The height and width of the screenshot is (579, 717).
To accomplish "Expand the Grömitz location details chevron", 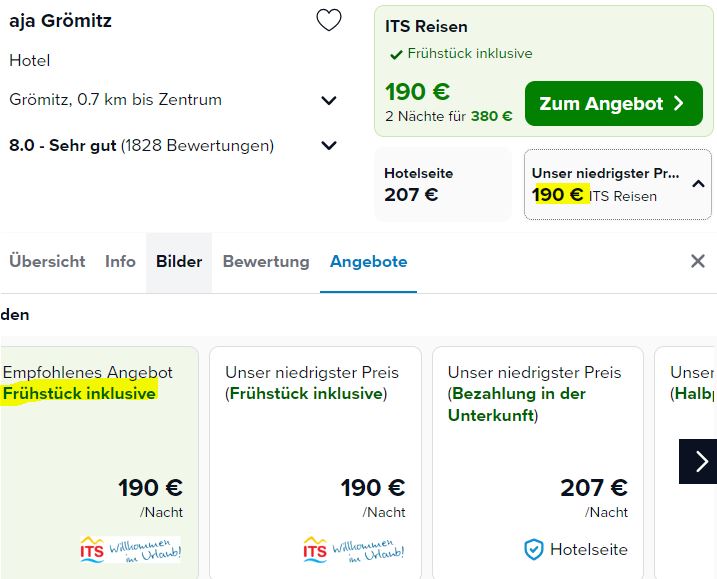I will point(329,100).
